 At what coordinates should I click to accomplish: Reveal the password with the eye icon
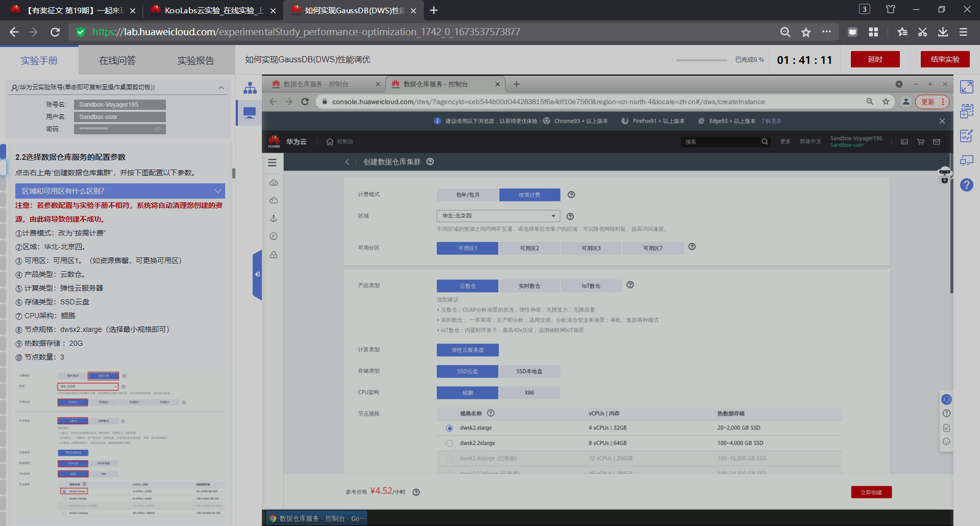[x=158, y=129]
